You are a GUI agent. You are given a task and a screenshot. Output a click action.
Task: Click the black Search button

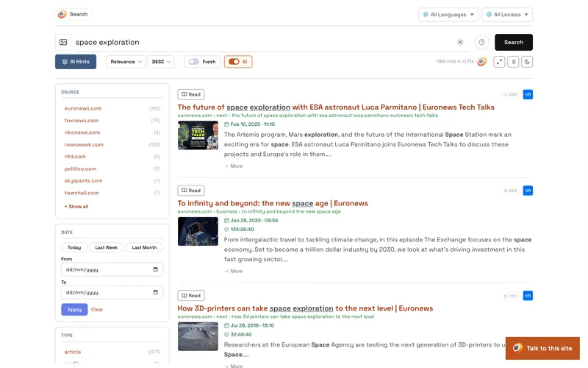pos(513,42)
